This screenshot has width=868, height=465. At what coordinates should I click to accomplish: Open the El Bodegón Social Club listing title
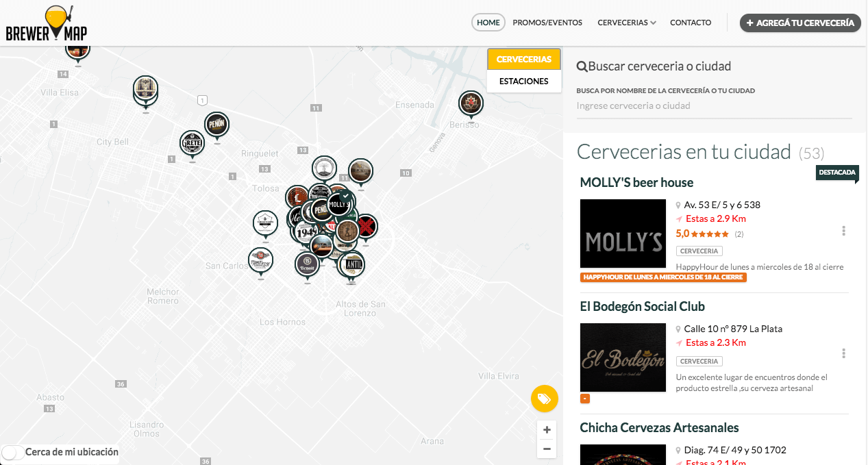642,307
